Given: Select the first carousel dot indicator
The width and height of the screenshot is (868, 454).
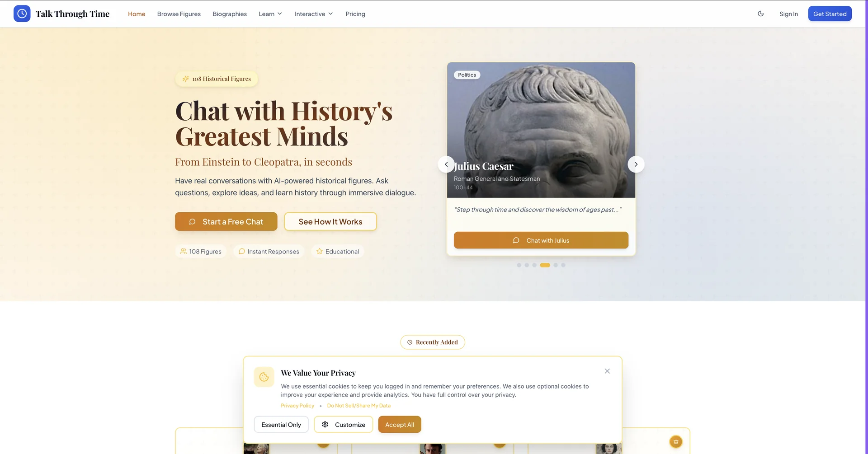Looking at the screenshot, I should click(x=519, y=265).
